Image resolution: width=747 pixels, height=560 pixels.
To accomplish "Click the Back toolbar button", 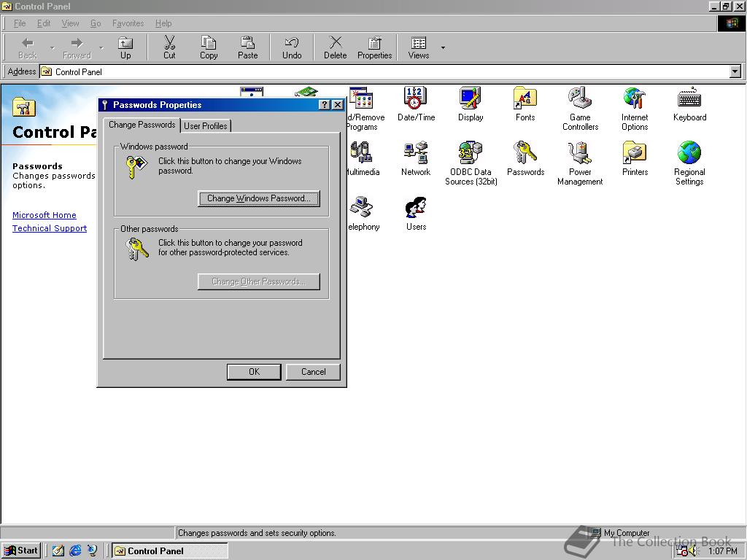I will point(28,48).
